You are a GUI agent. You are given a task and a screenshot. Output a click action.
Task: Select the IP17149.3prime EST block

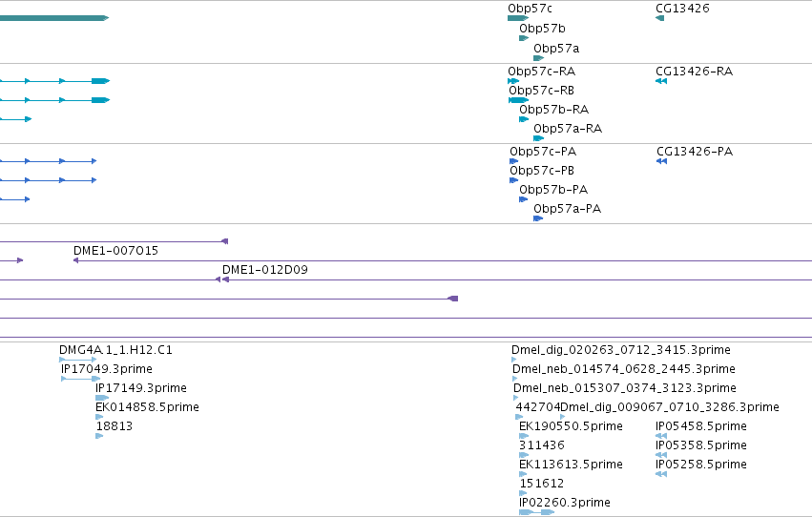(x=102, y=398)
